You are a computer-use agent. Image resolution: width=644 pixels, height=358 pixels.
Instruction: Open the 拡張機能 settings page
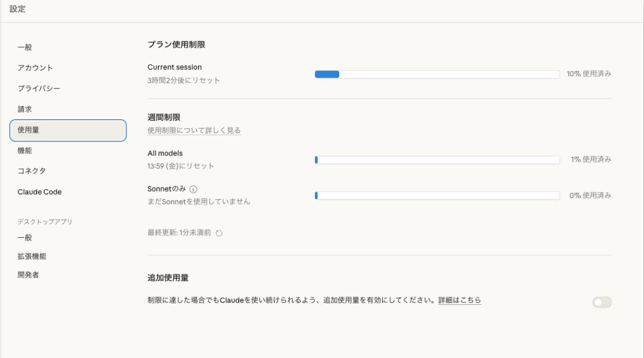coord(33,256)
